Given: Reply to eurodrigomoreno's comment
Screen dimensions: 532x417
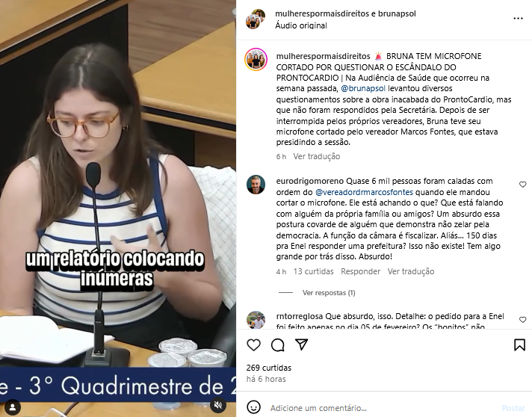Looking at the screenshot, I should [x=360, y=271].
